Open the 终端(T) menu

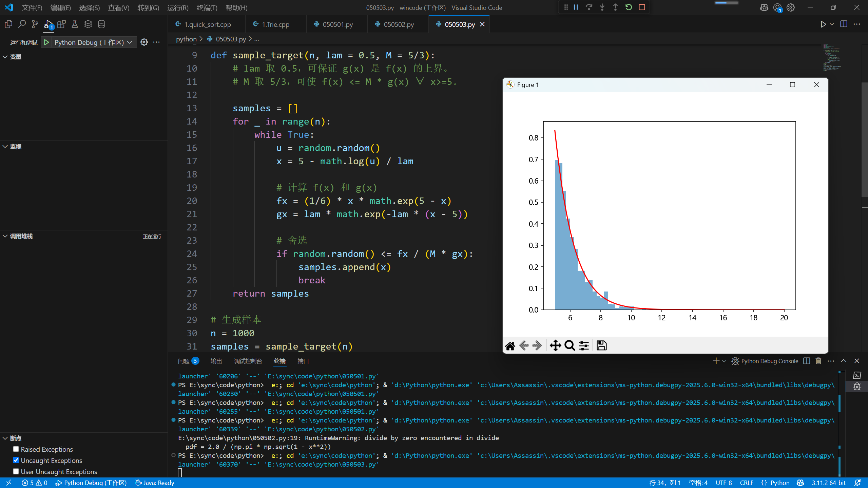(207, 7)
